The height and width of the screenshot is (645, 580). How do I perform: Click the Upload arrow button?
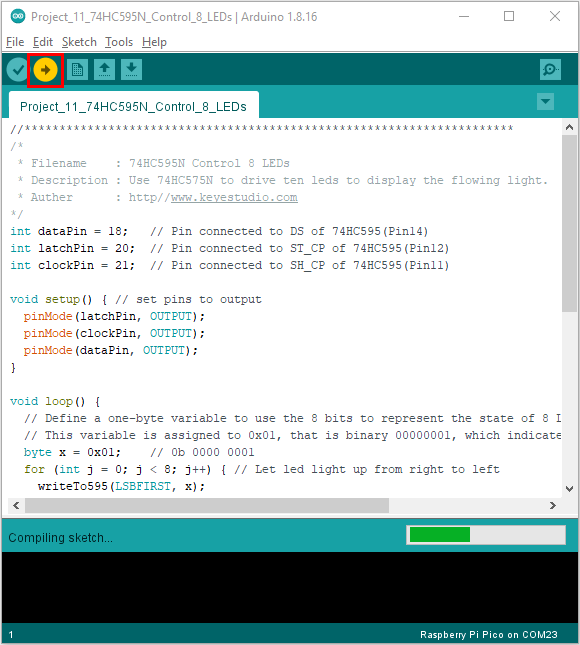(45, 70)
